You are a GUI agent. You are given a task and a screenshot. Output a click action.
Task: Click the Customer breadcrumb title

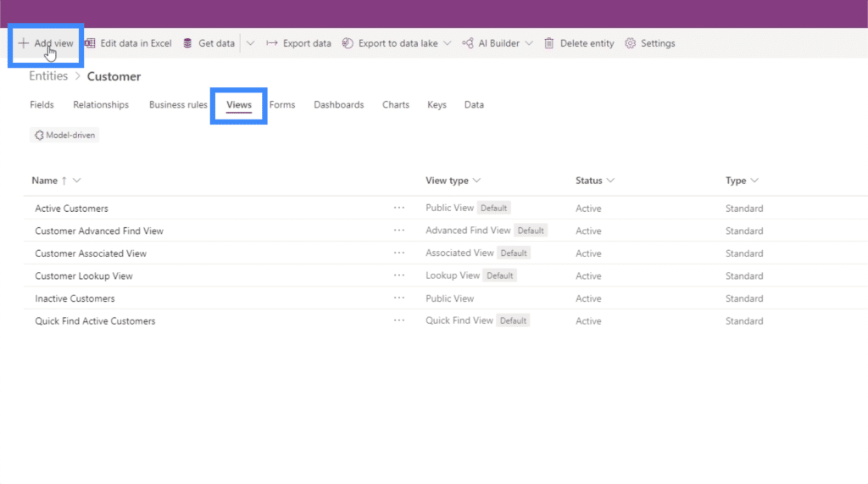click(114, 76)
